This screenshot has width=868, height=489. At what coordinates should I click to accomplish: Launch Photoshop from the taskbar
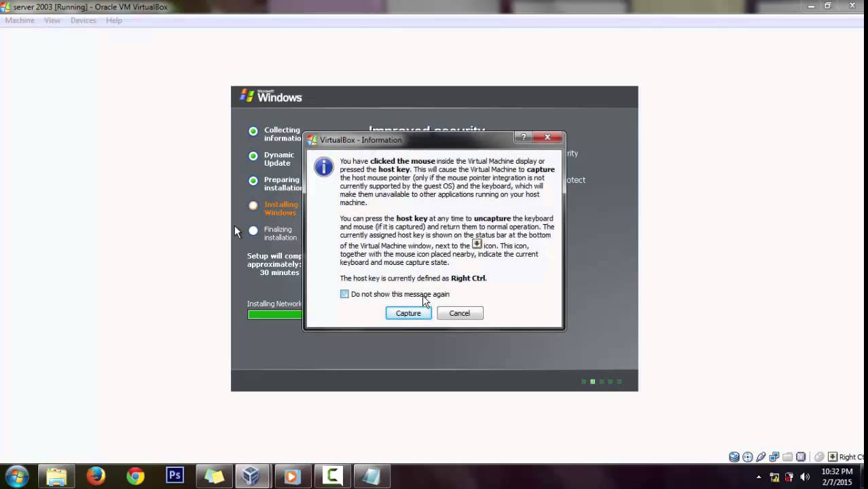(175, 476)
